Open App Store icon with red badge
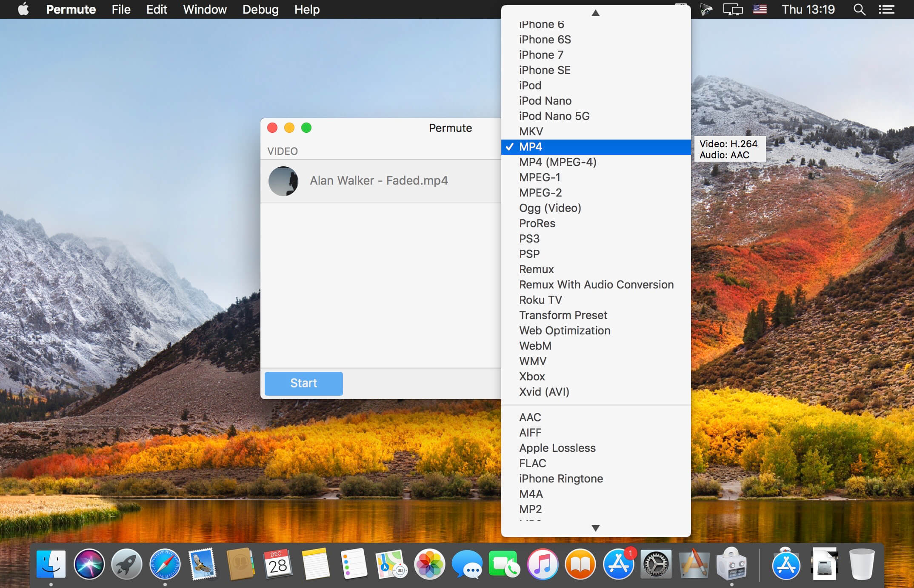Screen dimensions: 914x588 point(618,565)
